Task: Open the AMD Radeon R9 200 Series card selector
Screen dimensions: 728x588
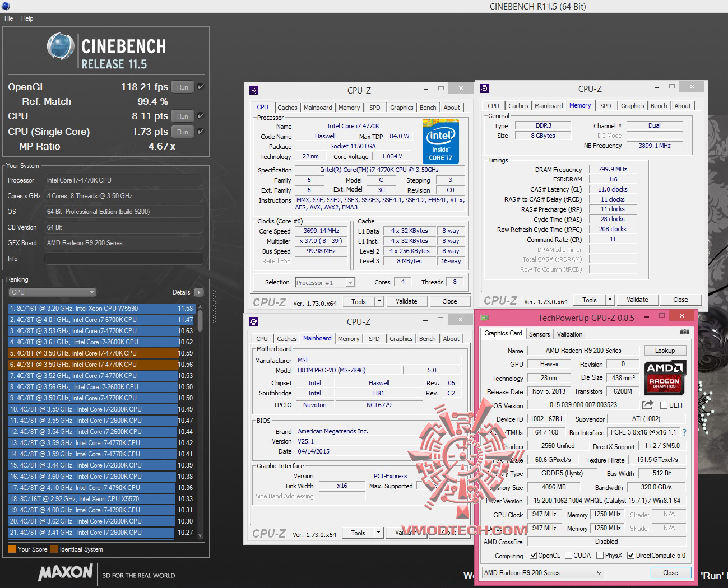Action: [542, 573]
